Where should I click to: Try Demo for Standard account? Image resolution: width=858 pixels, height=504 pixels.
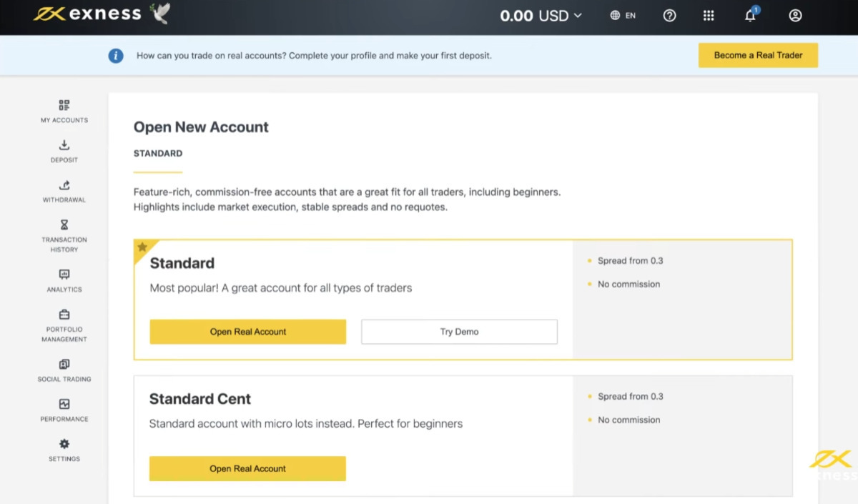click(459, 332)
